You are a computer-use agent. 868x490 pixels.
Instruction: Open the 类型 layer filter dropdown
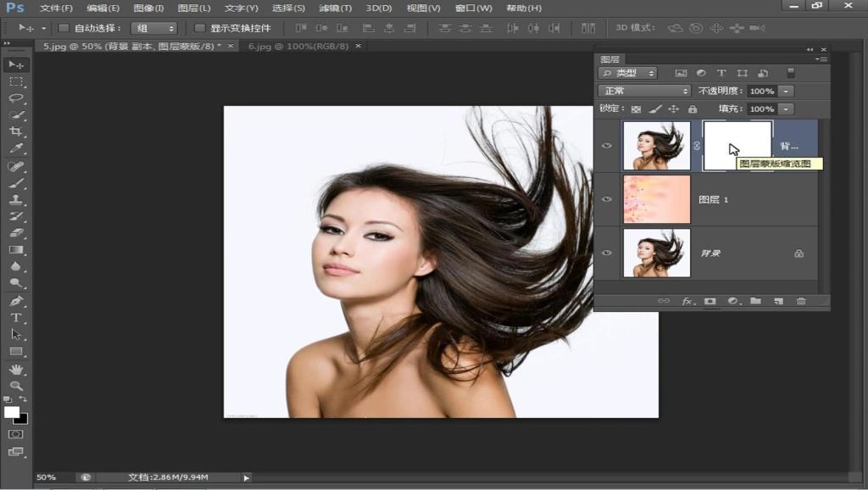point(628,73)
